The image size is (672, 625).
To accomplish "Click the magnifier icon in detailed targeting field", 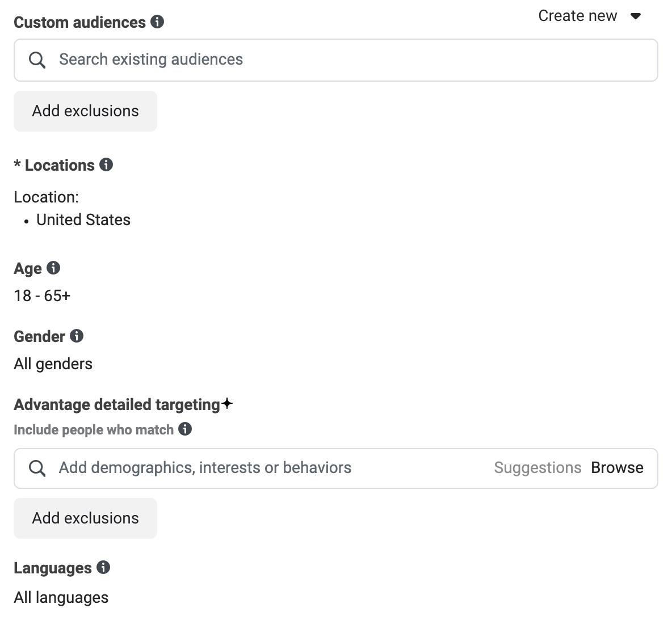I will 37,468.
